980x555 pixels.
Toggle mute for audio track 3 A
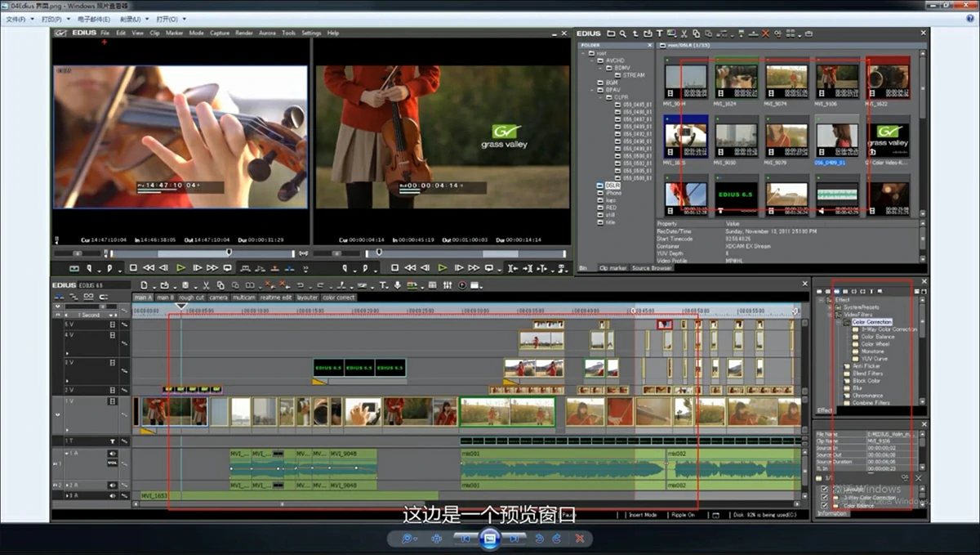pyautogui.click(x=113, y=496)
